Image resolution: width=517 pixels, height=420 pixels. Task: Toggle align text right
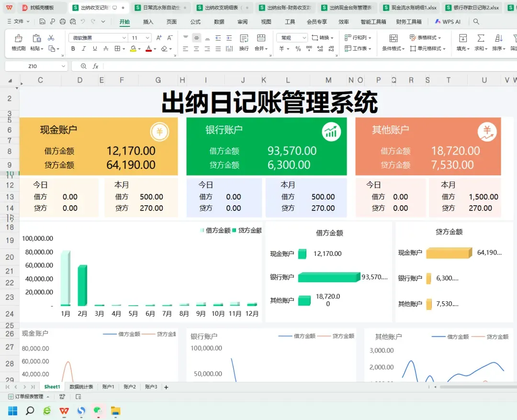[207, 49]
